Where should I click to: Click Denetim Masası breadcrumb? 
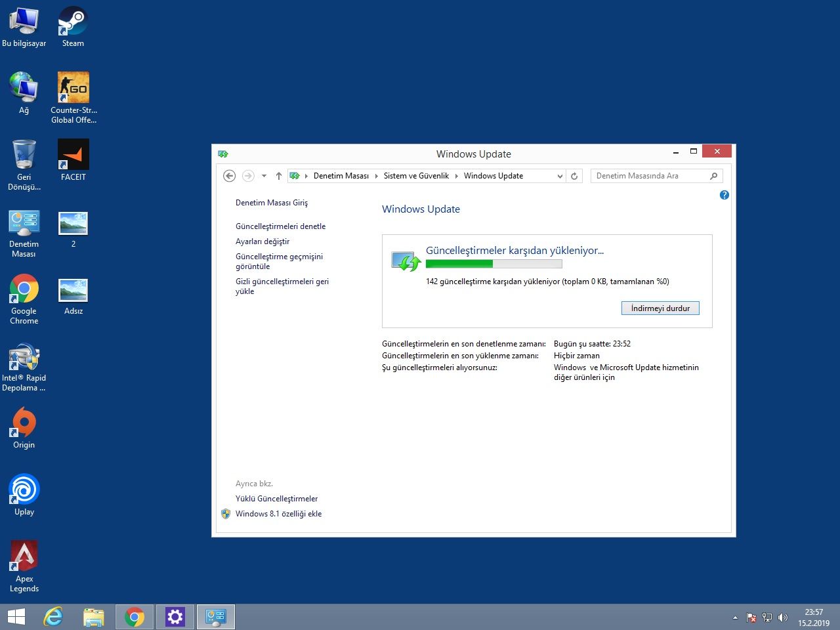341,176
